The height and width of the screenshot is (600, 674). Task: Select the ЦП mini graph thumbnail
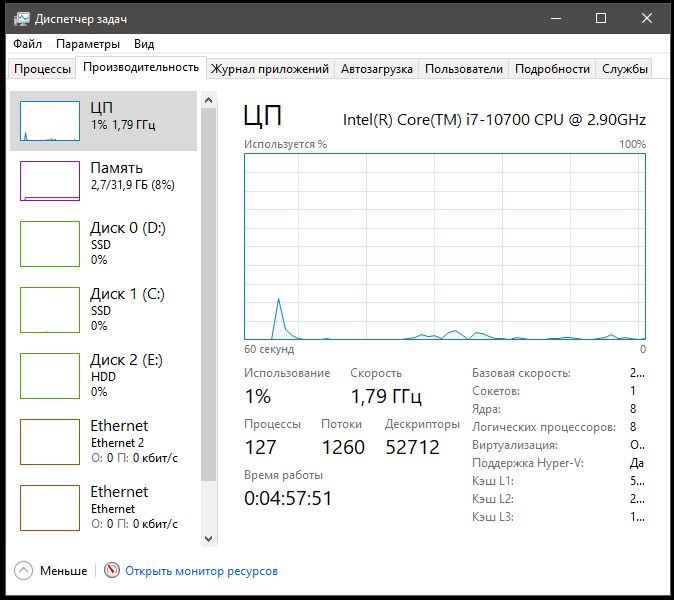pos(50,120)
